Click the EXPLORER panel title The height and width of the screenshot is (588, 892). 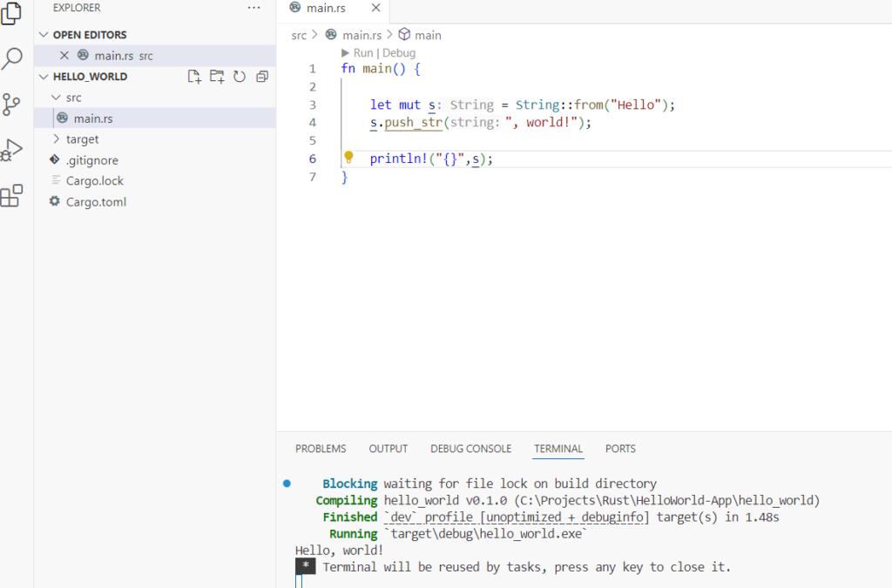tap(77, 8)
